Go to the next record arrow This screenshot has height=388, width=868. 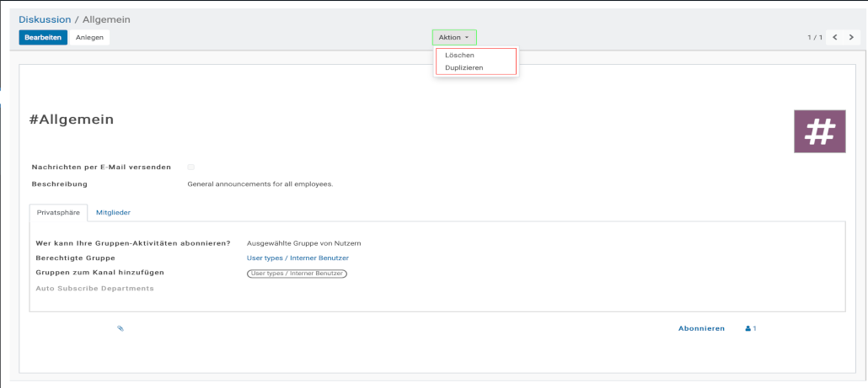pos(851,37)
